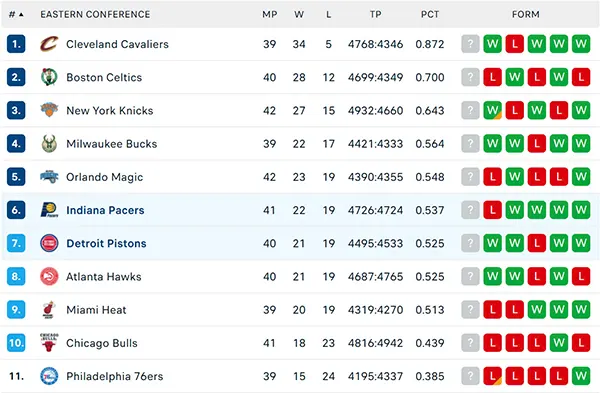
Task: Sort the table by the # rank column
Action: tap(16, 15)
